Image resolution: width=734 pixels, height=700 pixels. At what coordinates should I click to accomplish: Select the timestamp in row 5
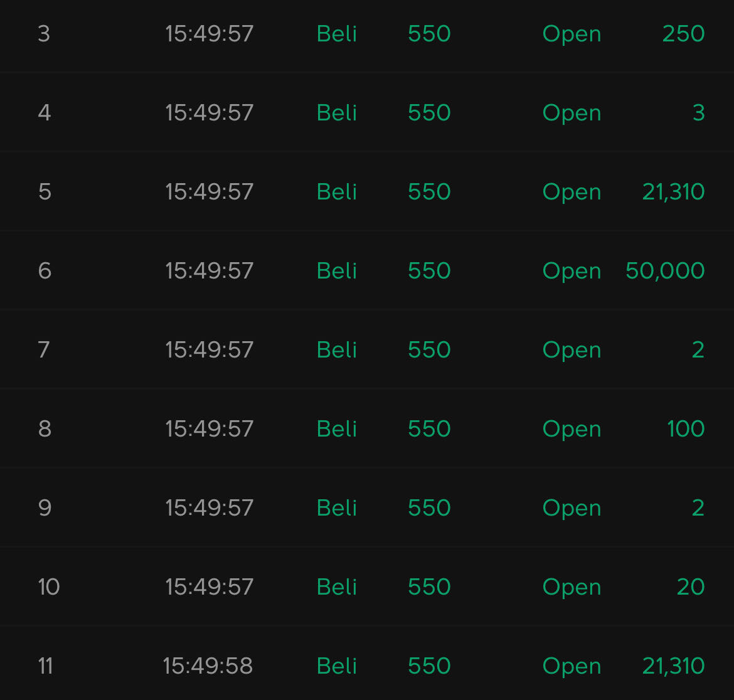coord(209,192)
